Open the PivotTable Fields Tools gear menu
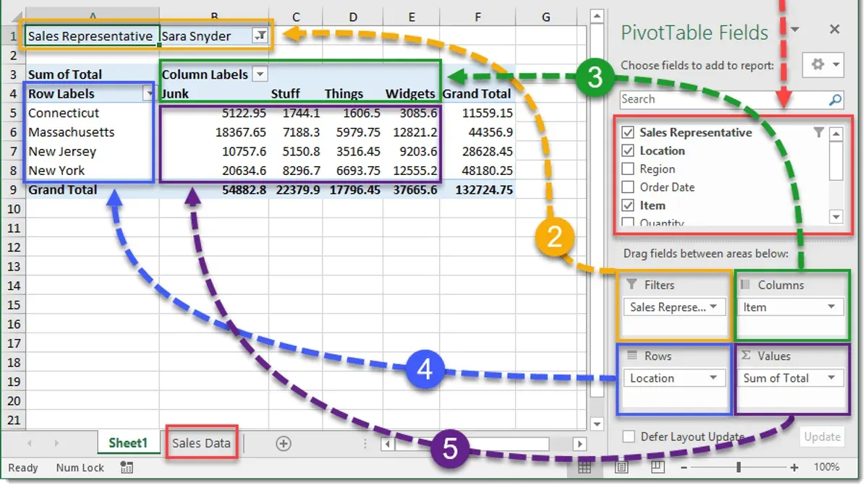This screenshot has height=488, width=868. coord(823,64)
